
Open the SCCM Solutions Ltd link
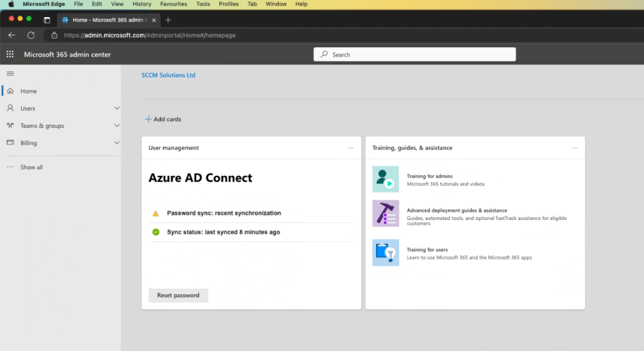coord(168,75)
